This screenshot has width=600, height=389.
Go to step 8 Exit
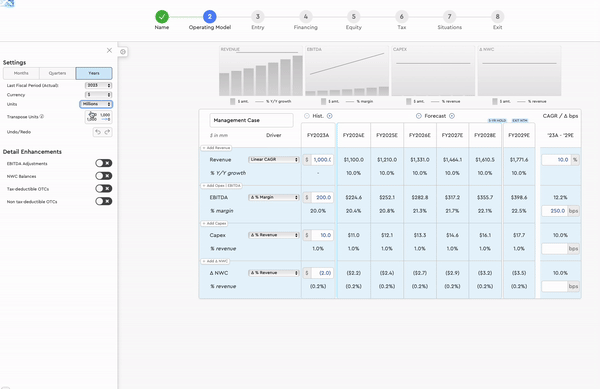497,17
